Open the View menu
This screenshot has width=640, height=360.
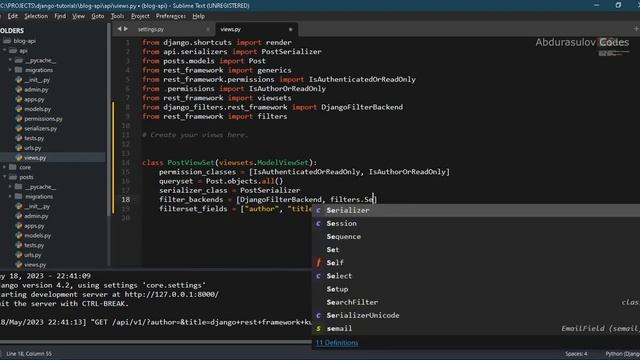(x=78, y=16)
